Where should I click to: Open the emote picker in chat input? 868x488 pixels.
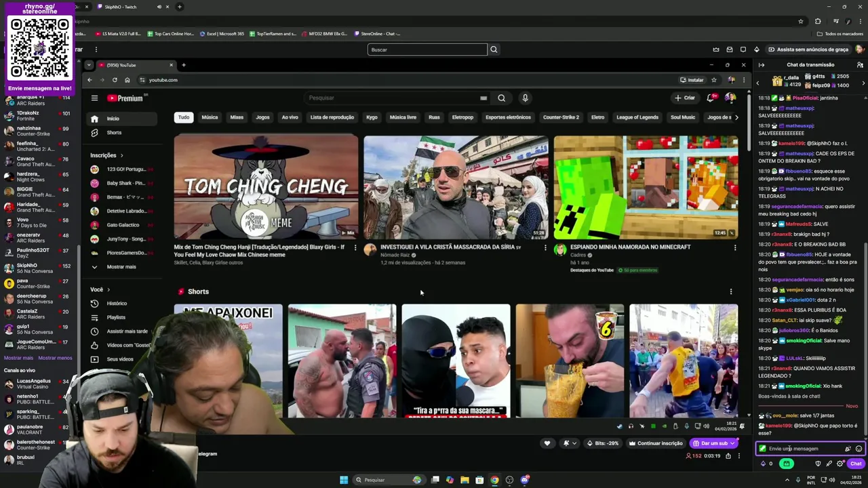859,449
